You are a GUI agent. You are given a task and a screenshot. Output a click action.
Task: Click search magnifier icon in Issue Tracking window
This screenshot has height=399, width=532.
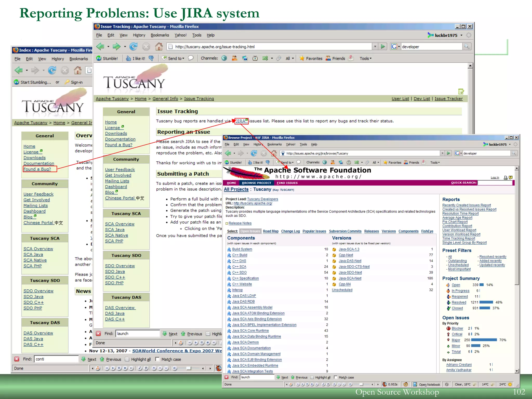click(x=467, y=46)
